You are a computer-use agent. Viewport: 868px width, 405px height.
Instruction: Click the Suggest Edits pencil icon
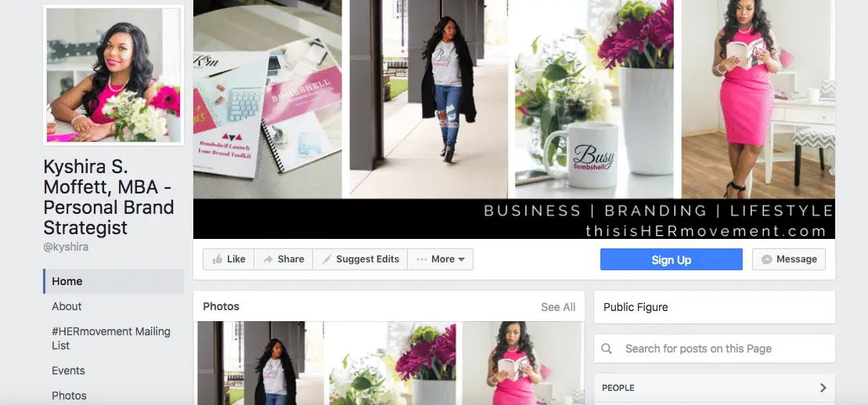(x=327, y=259)
